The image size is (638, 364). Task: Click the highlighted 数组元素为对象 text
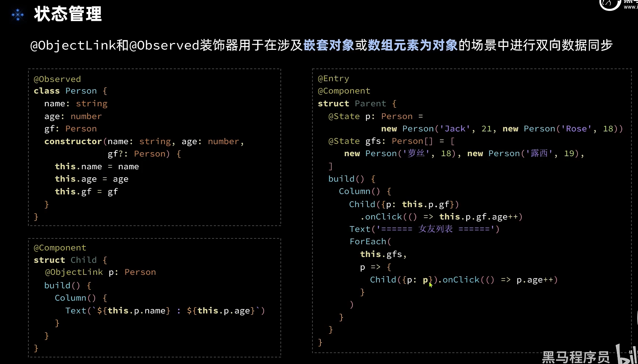coord(413,45)
